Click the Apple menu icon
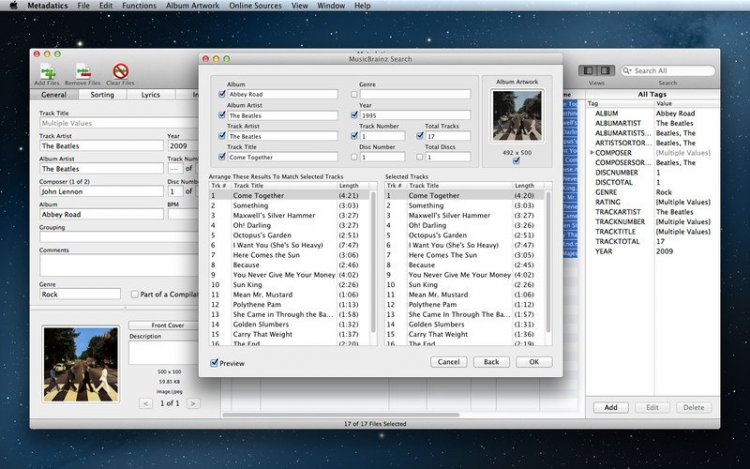This screenshot has width=750, height=469. pyautogui.click(x=12, y=6)
